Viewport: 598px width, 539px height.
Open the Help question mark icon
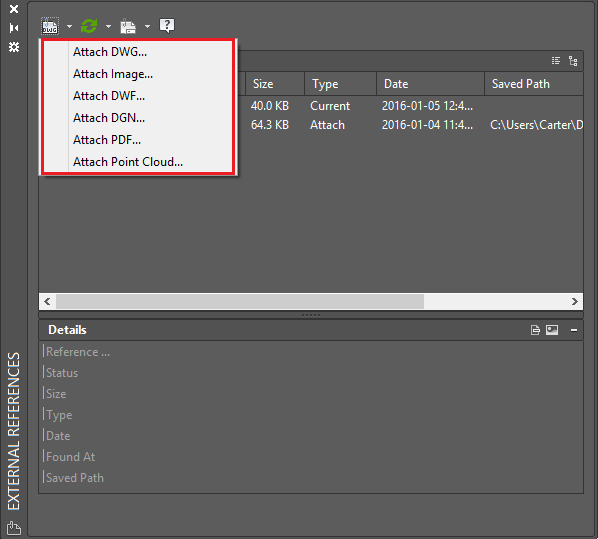(x=167, y=26)
